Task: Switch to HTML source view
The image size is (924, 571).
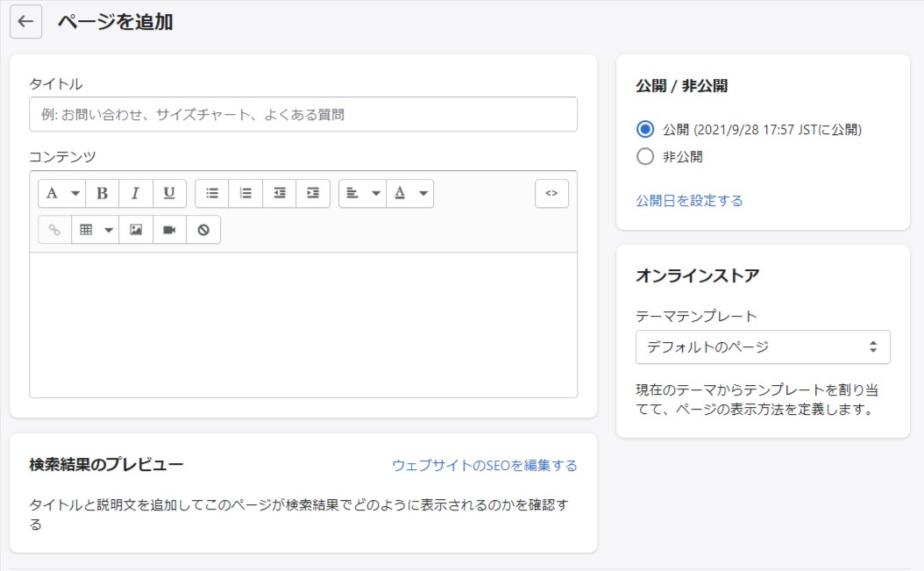Action: click(551, 193)
